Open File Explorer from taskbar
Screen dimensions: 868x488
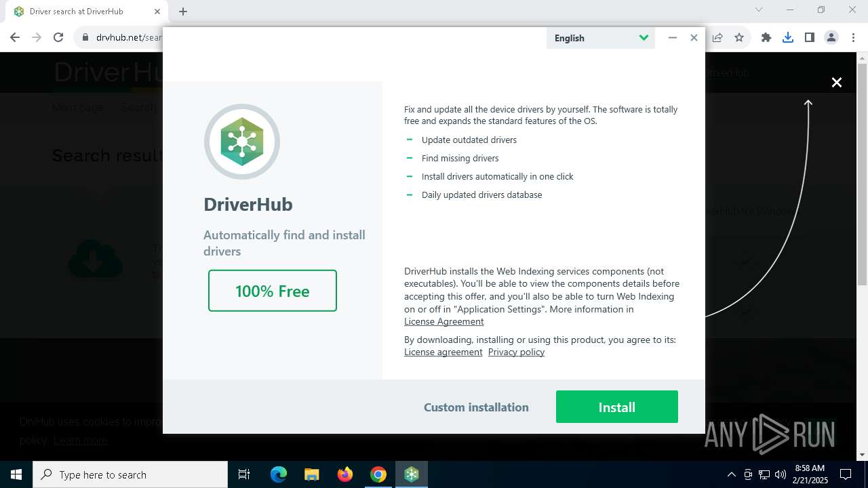pyautogui.click(x=311, y=474)
